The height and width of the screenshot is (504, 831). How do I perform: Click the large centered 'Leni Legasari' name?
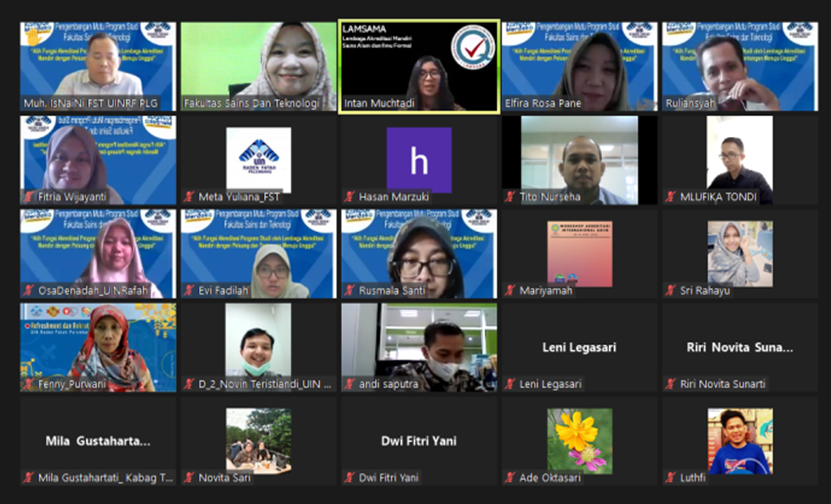click(x=579, y=347)
